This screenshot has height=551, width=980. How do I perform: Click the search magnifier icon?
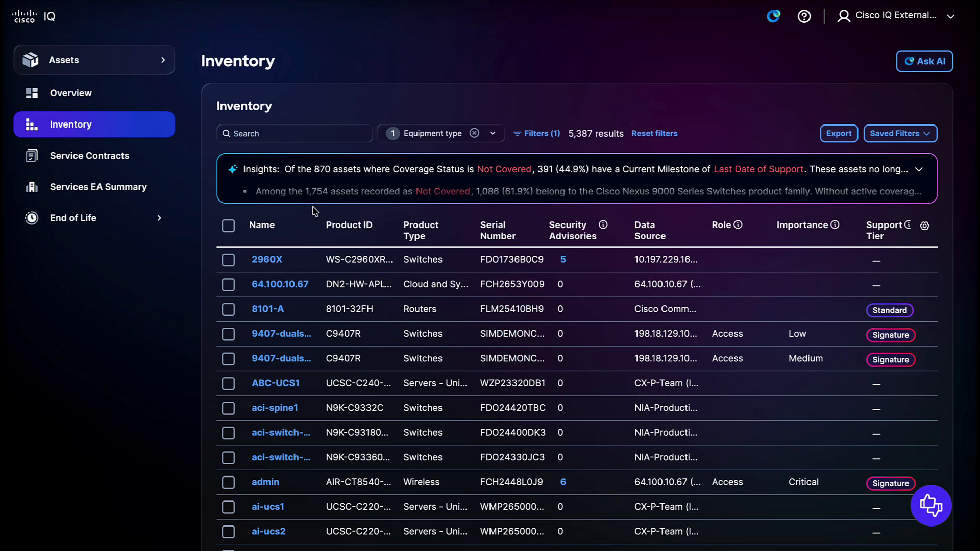click(x=226, y=134)
